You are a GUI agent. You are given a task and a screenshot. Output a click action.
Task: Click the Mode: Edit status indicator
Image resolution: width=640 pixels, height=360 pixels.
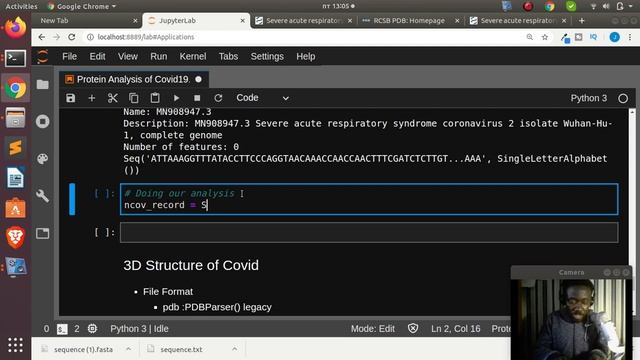pyautogui.click(x=373, y=329)
